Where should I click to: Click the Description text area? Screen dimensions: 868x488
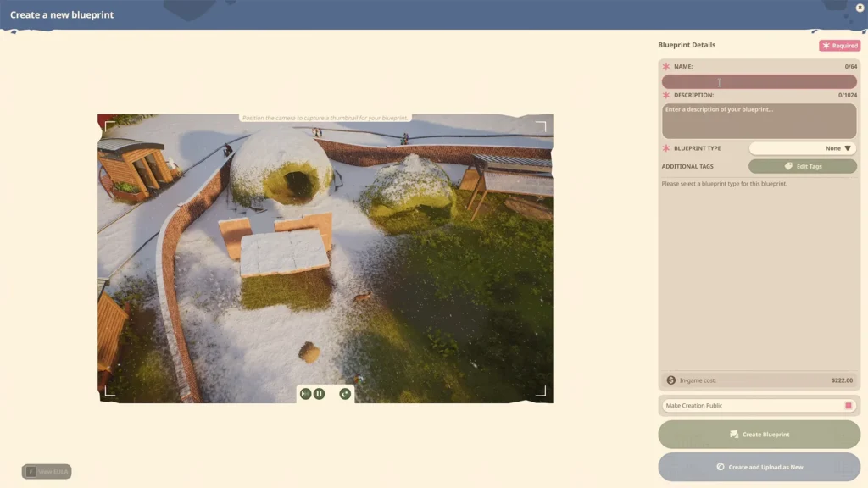[759, 120]
